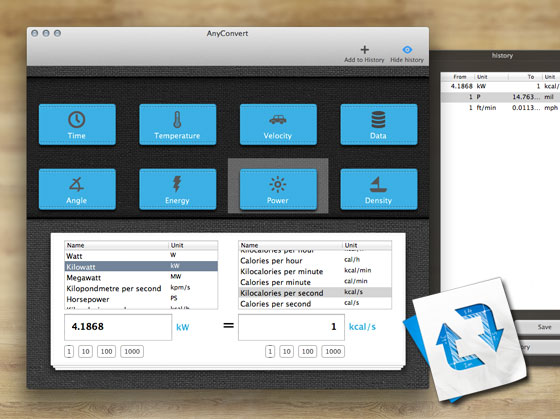
Task: Select Kilocalories per second target row
Action: (x=315, y=293)
